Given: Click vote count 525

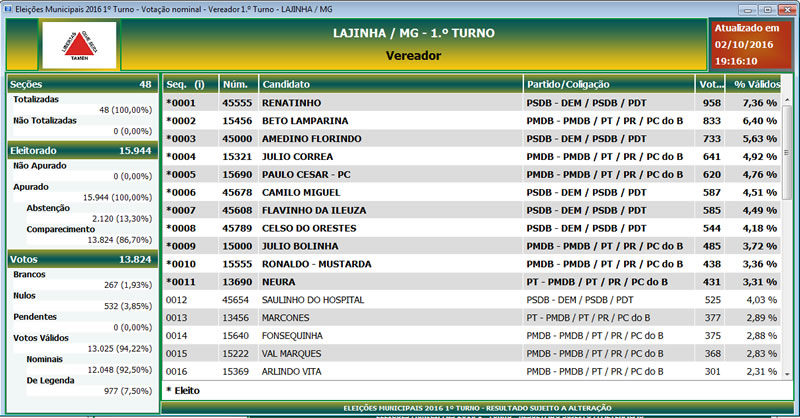Looking at the screenshot, I should pos(713,300).
